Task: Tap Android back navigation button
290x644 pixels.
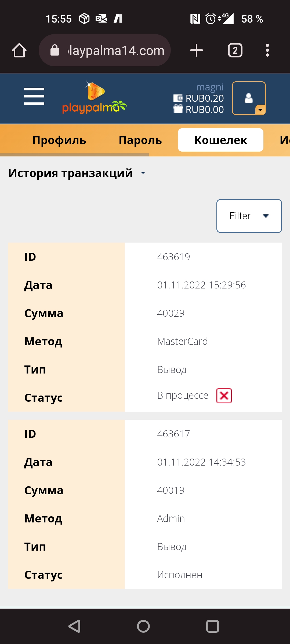Action: pos(75,626)
